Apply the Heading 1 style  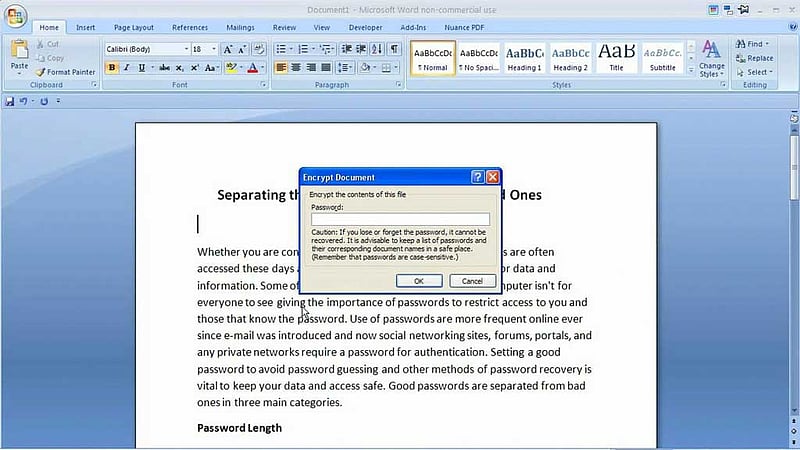[524, 58]
